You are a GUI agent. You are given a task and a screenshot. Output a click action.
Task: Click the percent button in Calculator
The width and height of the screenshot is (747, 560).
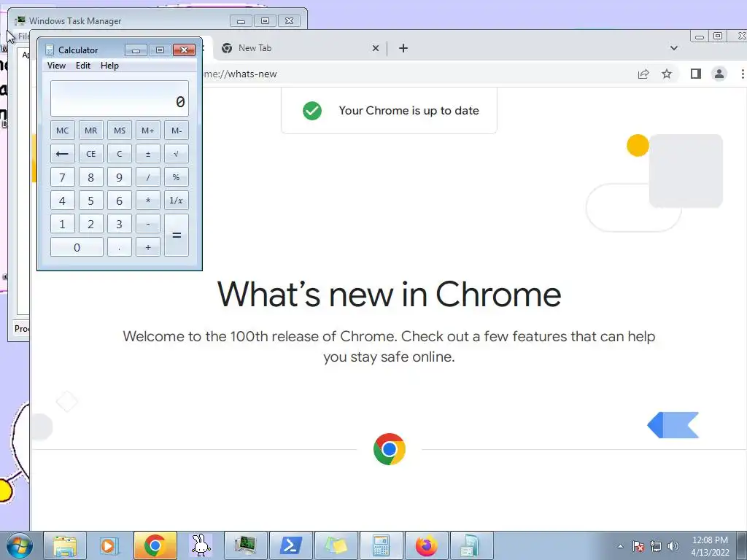click(177, 177)
